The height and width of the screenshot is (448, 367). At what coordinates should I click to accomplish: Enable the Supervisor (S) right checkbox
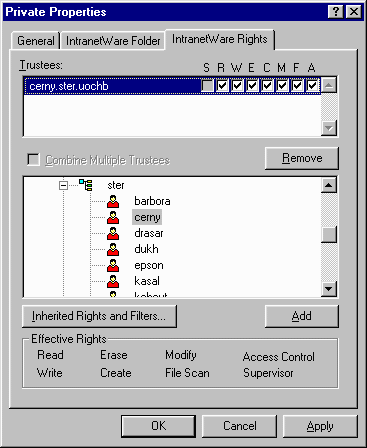(x=207, y=86)
